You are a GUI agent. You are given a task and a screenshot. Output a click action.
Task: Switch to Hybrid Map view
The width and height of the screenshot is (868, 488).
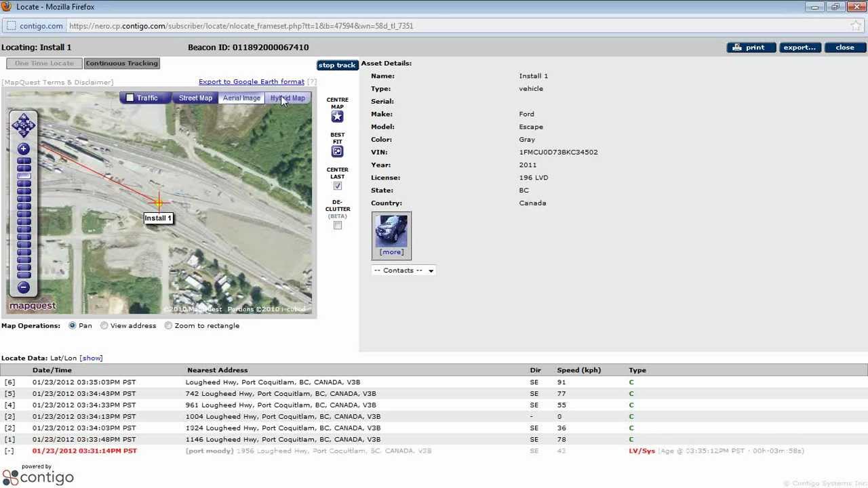288,98
